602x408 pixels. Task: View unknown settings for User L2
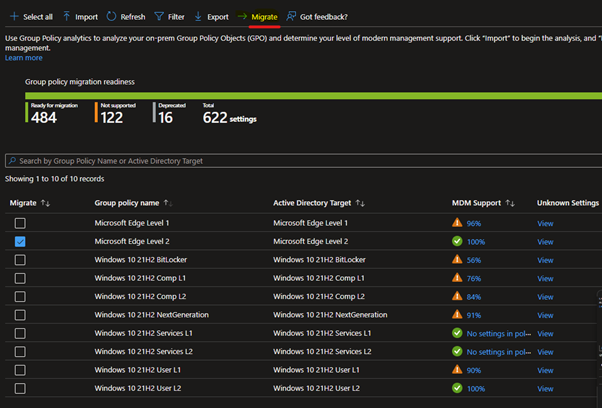pyautogui.click(x=545, y=389)
